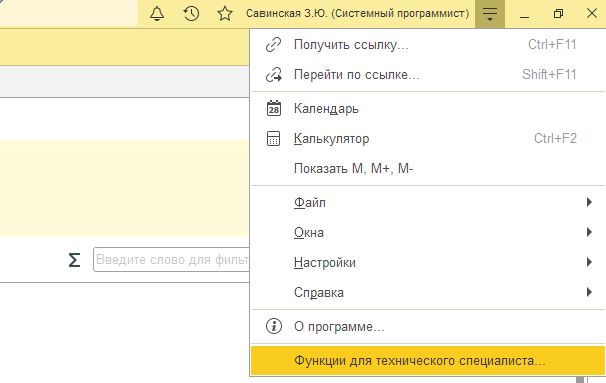606x383 pixels.
Task: Select Функции для технического специалиста...
Action: coord(428,361)
